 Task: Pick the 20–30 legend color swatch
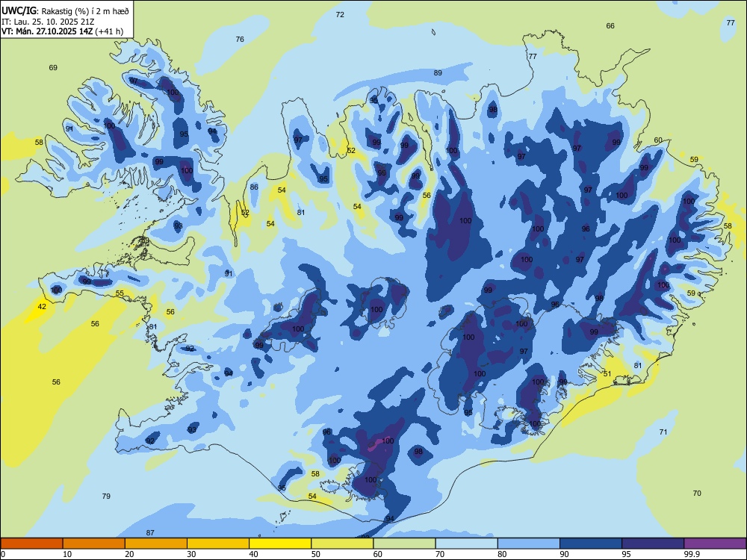pos(156,544)
